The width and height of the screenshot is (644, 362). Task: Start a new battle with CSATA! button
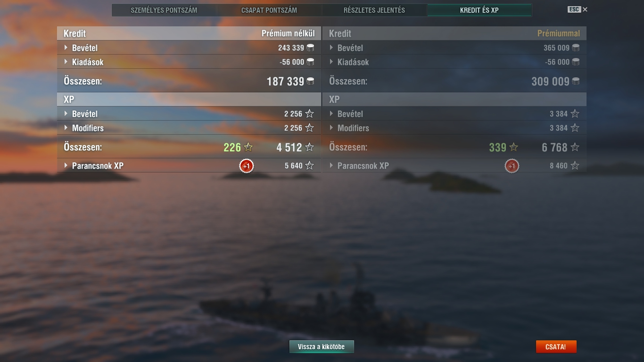point(556,347)
